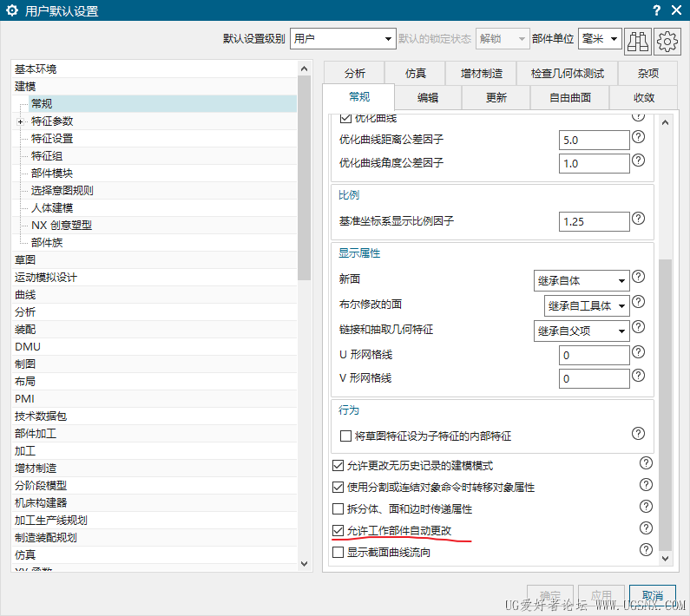The height and width of the screenshot is (616, 690).
Task: Click the binoculars search icon
Action: pos(638,39)
